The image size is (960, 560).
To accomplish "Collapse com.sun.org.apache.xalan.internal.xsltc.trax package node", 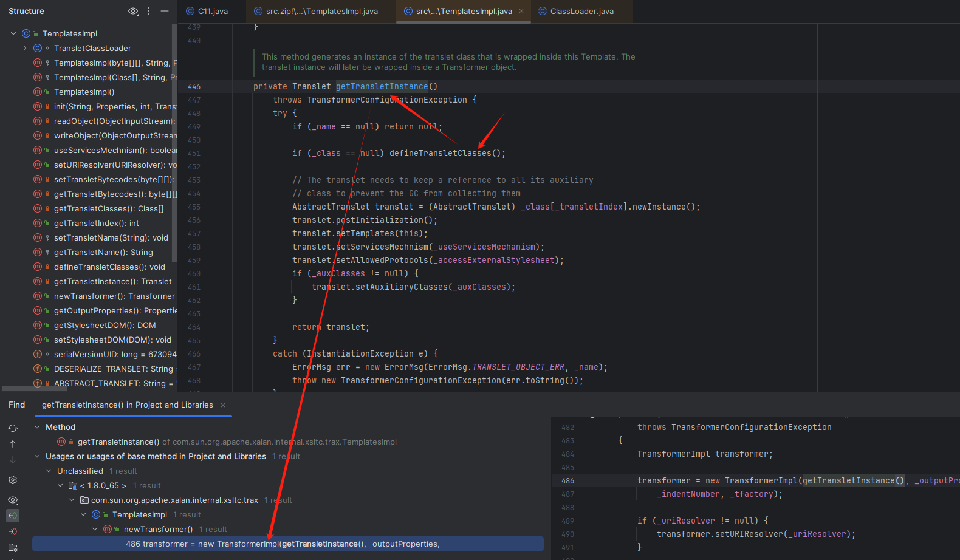I will click(x=72, y=500).
